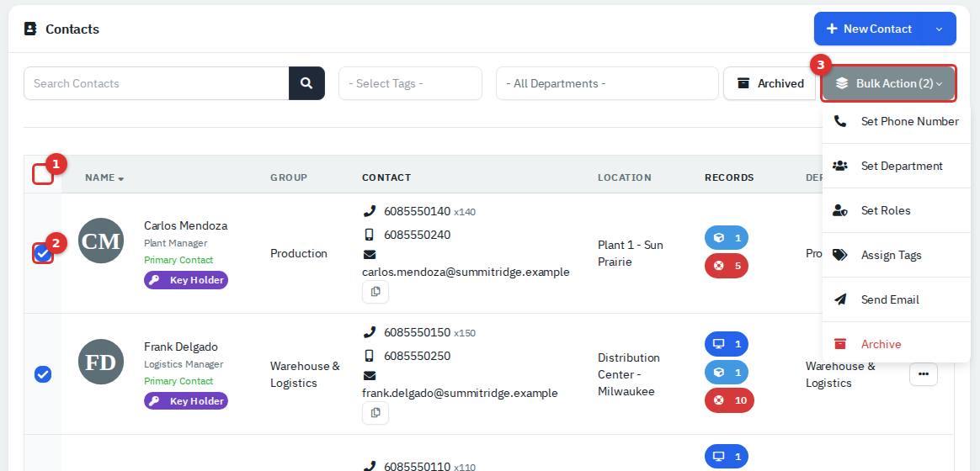Click the Contacts address book icon

coord(30,29)
